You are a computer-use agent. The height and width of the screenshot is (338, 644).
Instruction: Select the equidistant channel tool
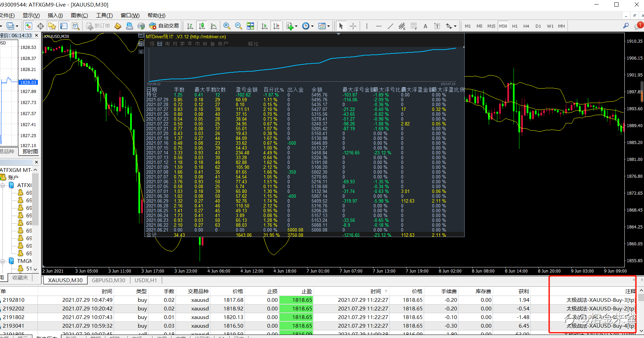(x=402, y=26)
